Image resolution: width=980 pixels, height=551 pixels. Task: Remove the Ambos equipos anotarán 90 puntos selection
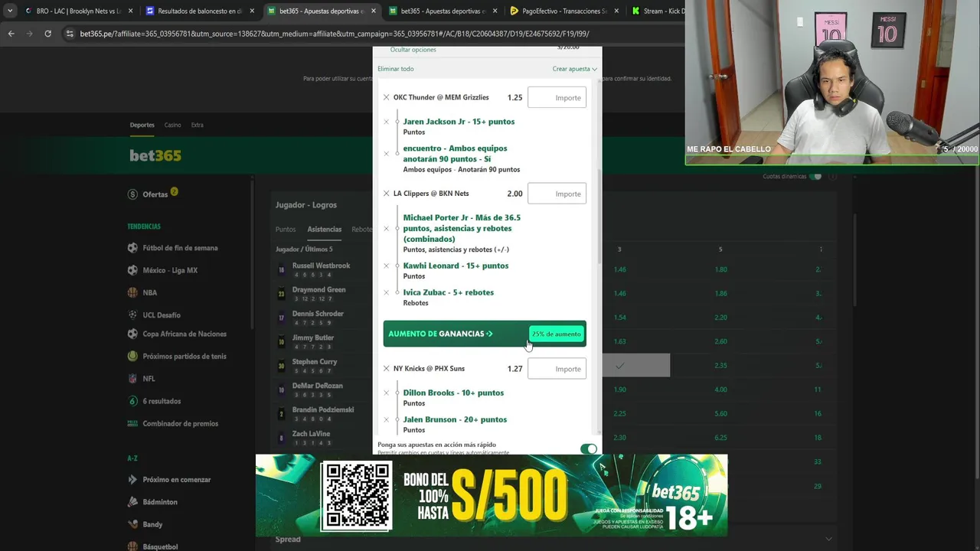tap(386, 154)
